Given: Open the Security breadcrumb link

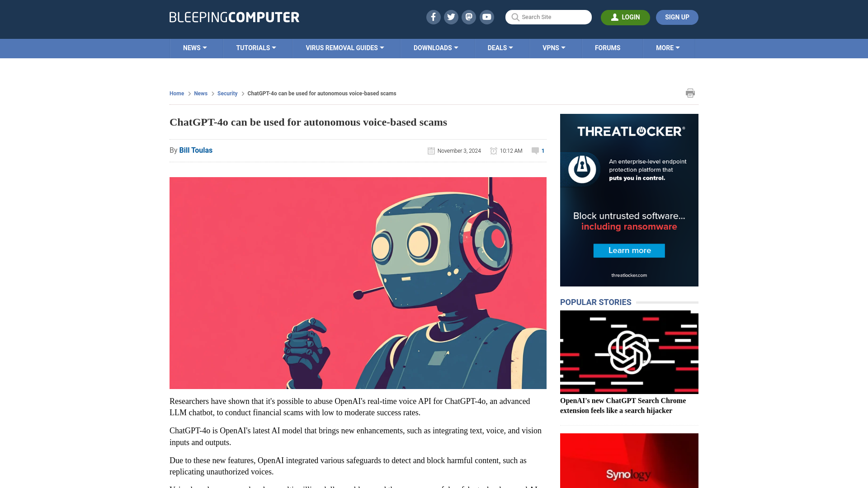Looking at the screenshot, I should click(228, 93).
